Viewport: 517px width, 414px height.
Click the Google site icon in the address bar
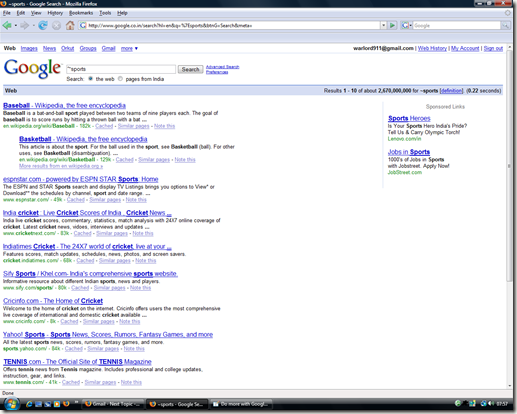click(83, 25)
